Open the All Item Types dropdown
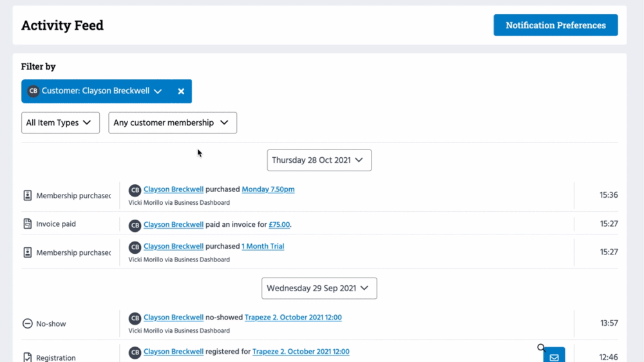 pyautogui.click(x=61, y=123)
